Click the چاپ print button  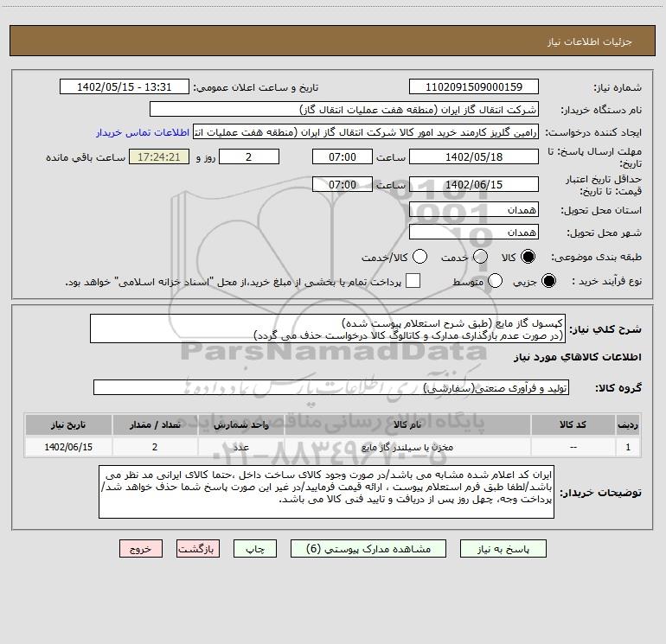point(255,549)
